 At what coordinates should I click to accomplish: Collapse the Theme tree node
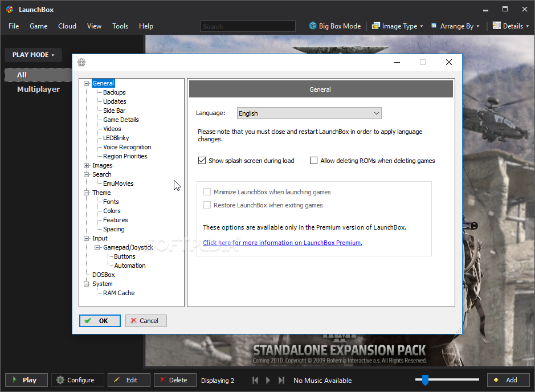tap(87, 193)
